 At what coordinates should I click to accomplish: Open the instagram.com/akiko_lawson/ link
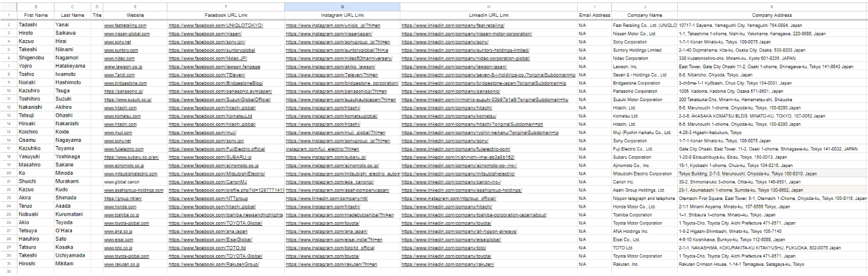(330, 67)
